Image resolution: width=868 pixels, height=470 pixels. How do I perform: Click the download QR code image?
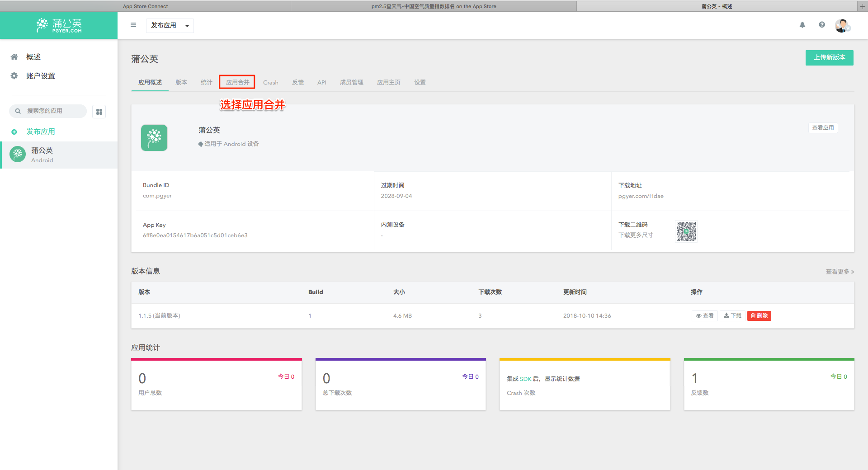686,231
